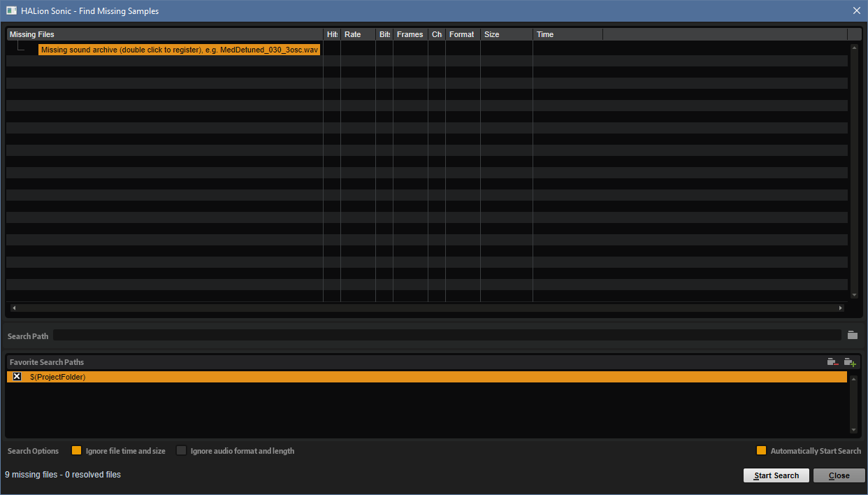Click inside the Search Path input field
Image resolution: width=868 pixels, height=495 pixels.
click(447, 336)
